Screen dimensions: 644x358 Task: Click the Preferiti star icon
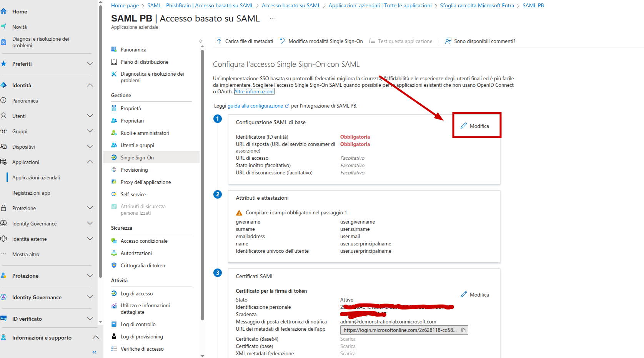tap(3, 64)
